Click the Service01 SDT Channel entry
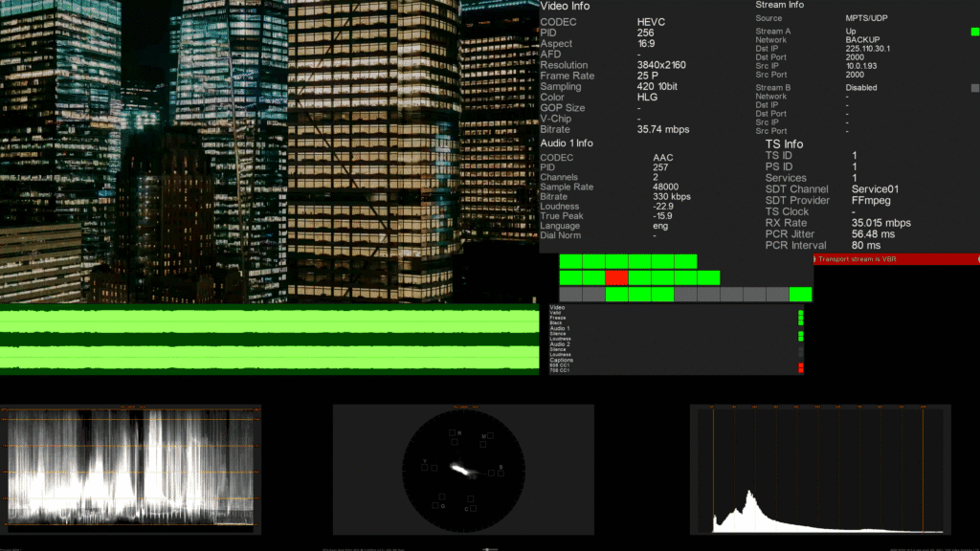The height and width of the screenshot is (551, 980). (x=874, y=188)
